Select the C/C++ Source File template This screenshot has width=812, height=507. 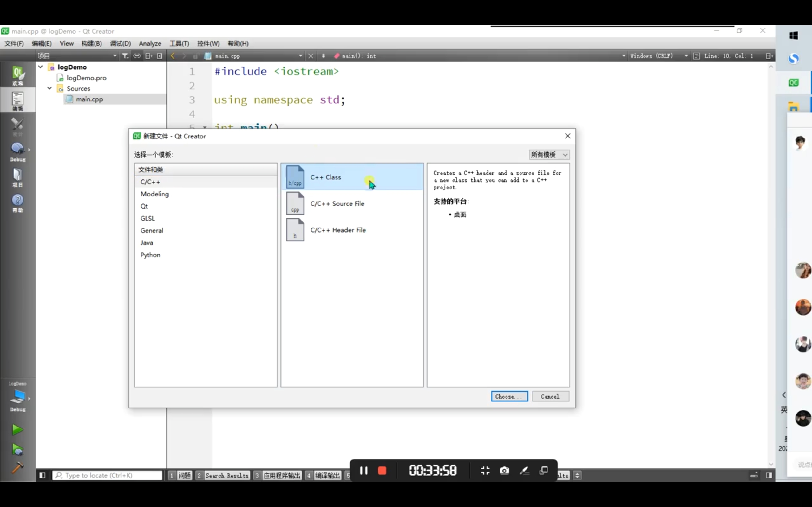tap(337, 203)
